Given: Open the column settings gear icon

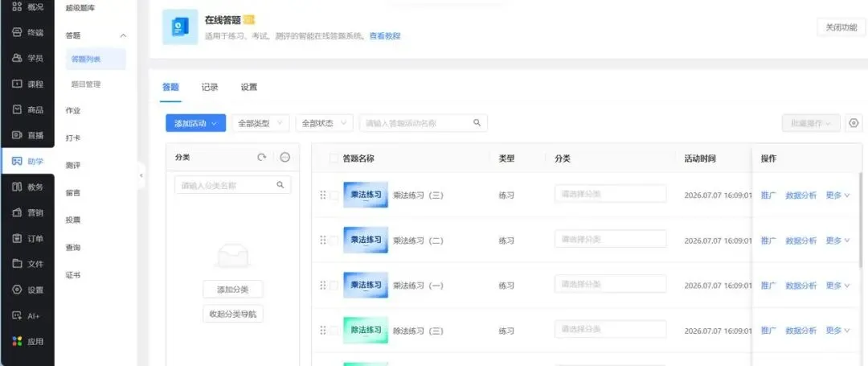Looking at the screenshot, I should click(x=854, y=123).
